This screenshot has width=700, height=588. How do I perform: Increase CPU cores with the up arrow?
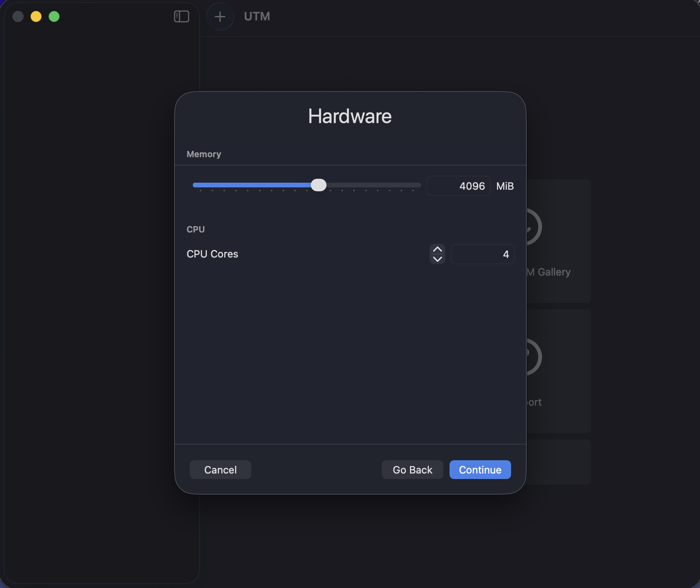coord(437,249)
